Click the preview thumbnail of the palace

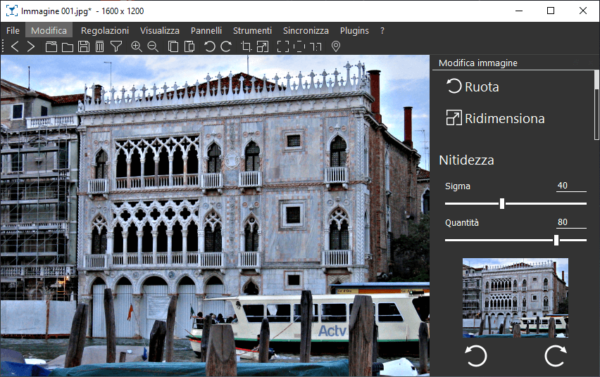[515, 298]
